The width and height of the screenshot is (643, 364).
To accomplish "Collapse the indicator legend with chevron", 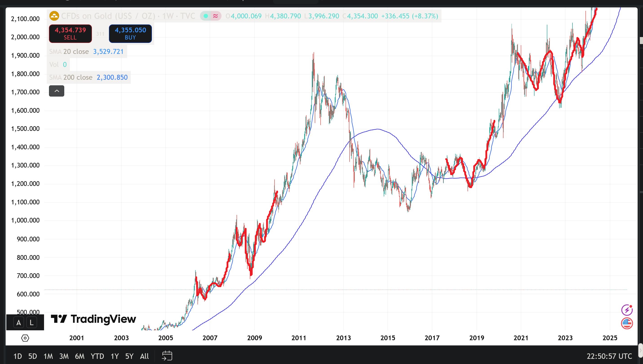I will (x=57, y=91).
